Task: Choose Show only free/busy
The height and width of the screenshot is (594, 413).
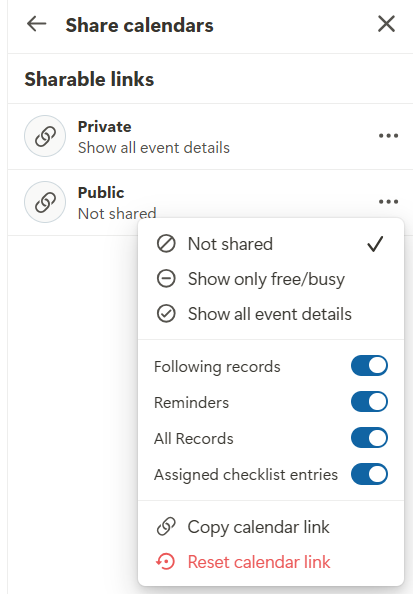Action: pos(271,279)
